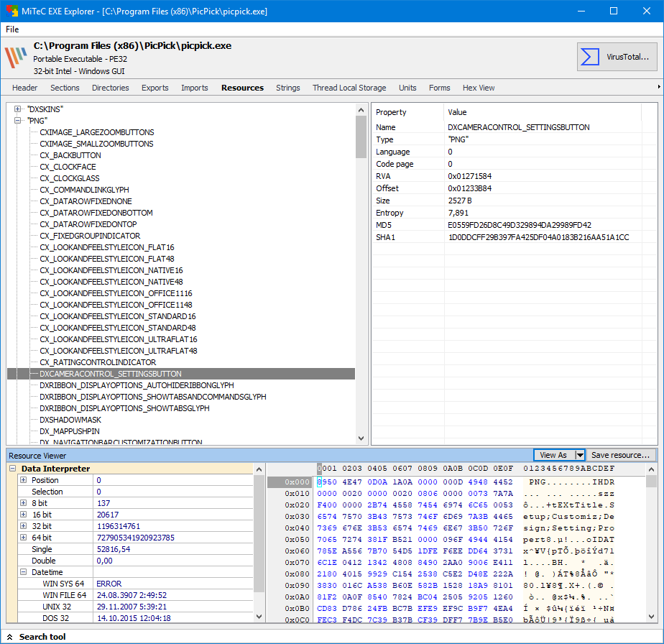Expand the 32 bit row

pyautogui.click(x=23, y=526)
